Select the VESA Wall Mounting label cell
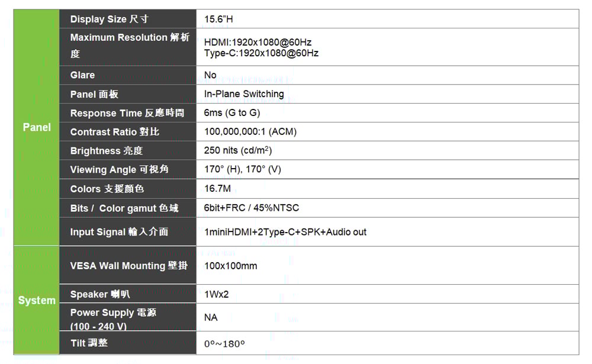Screen dimensions: 592x364 (x=128, y=266)
